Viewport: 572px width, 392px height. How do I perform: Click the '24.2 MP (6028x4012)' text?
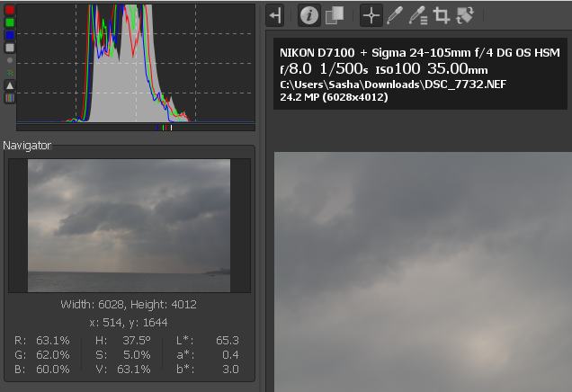click(x=334, y=97)
